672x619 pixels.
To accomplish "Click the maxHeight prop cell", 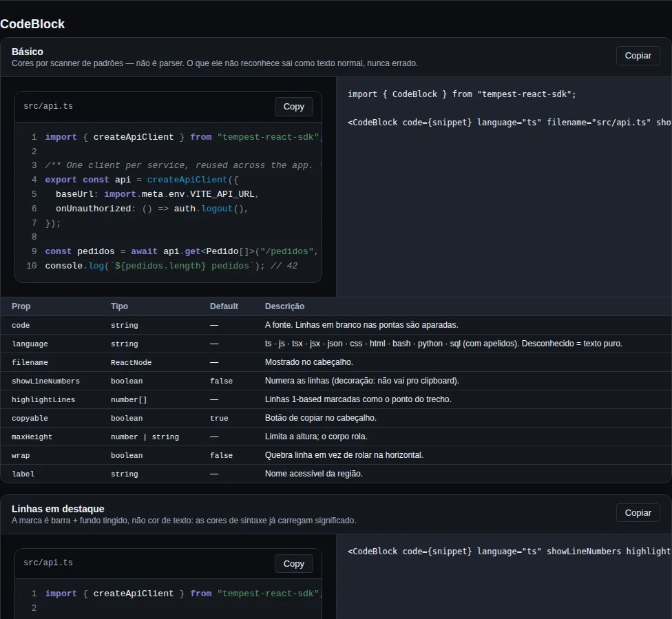I will [x=32, y=437].
